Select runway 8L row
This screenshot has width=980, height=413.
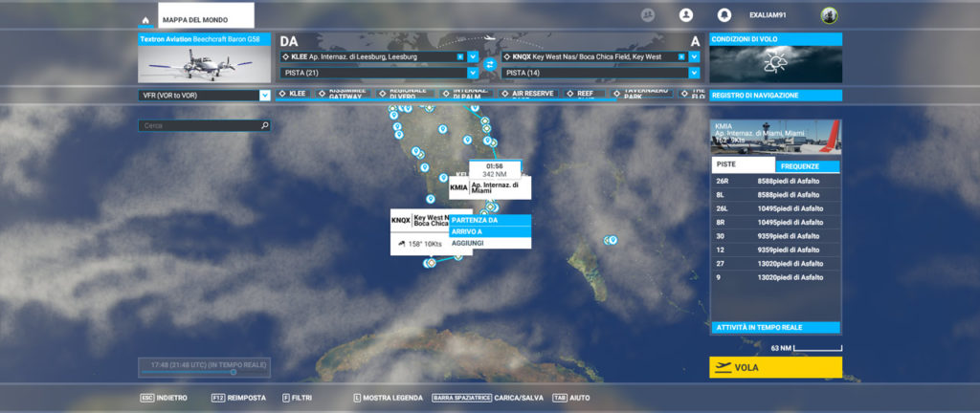[x=775, y=195]
